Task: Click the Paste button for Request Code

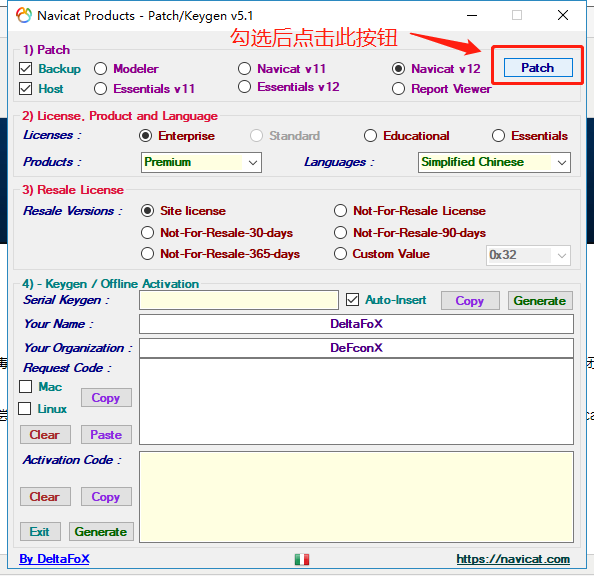Action: pos(106,434)
